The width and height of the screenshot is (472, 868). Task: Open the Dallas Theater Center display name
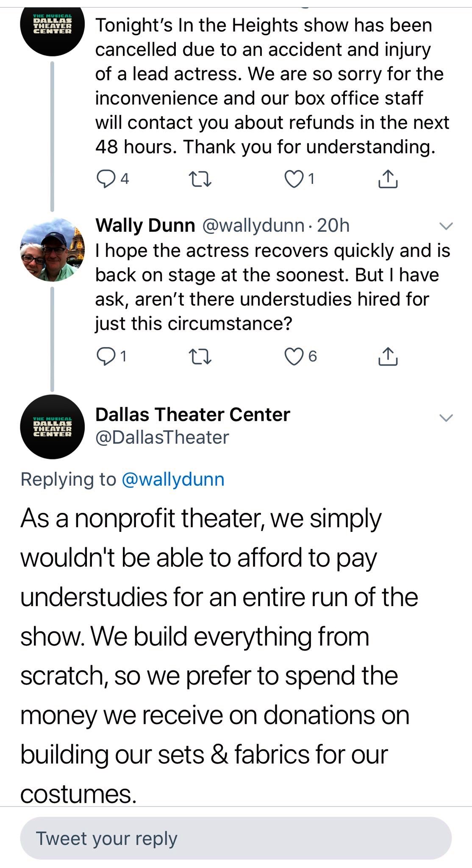coord(193,415)
